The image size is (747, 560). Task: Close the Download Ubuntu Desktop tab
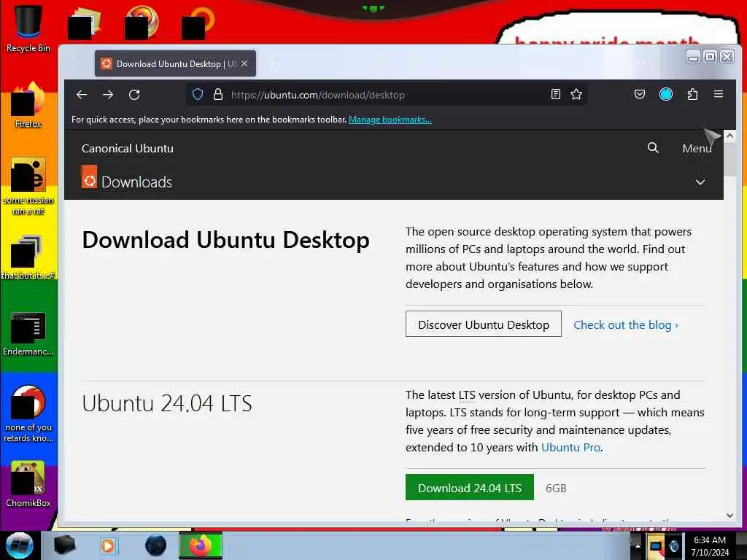(244, 63)
